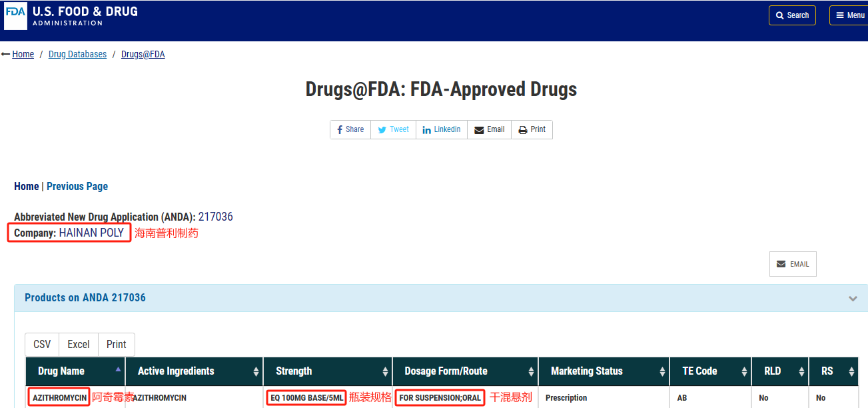Click the FDA logo in header
Viewport: 868px width, 408px height.
click(x=16, y=15)
